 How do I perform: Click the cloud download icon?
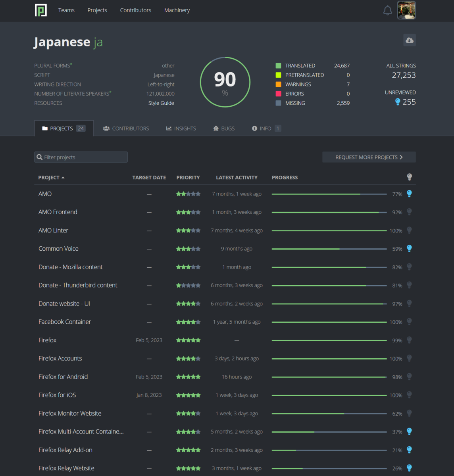(410, 40)
